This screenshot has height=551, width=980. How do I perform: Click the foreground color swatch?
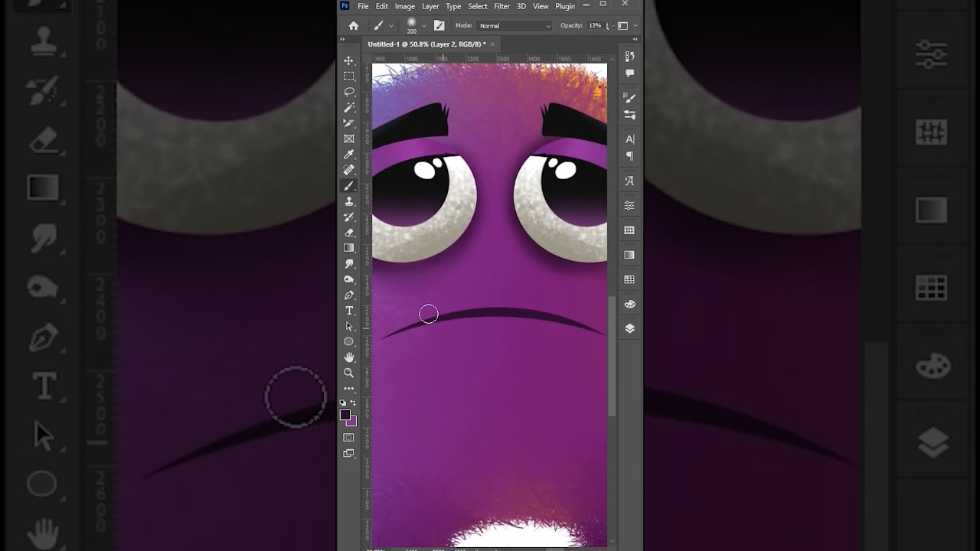[x=345, y=415]
